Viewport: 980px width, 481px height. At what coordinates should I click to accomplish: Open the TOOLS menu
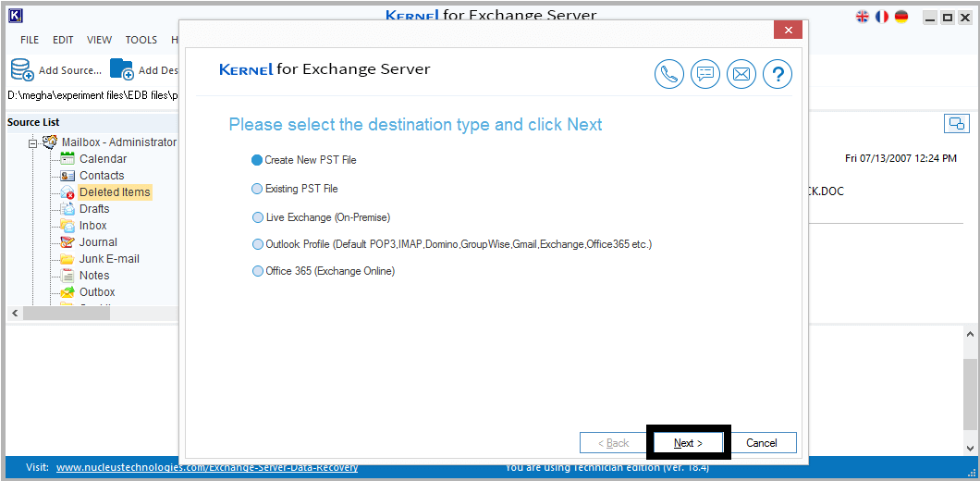[x=141, y=40]
